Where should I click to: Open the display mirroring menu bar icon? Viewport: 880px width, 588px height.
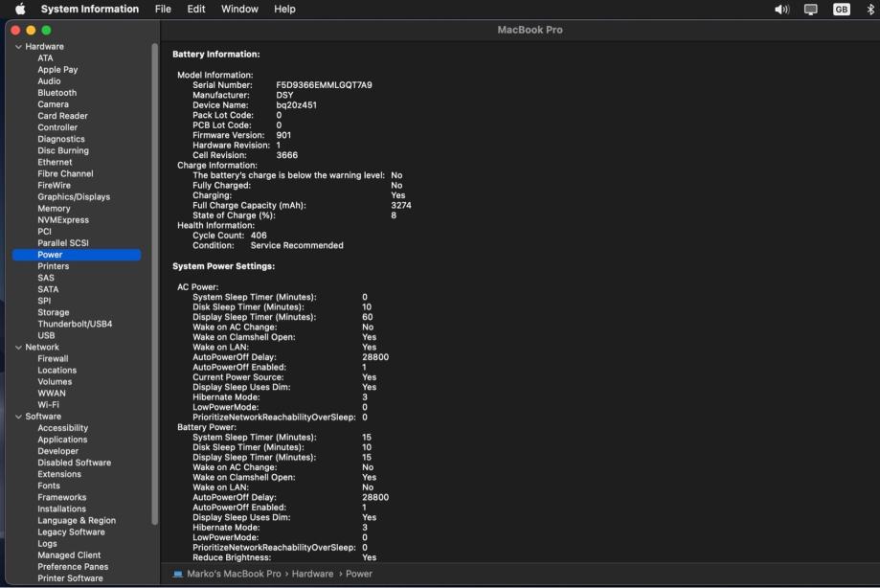pos(810,10)
